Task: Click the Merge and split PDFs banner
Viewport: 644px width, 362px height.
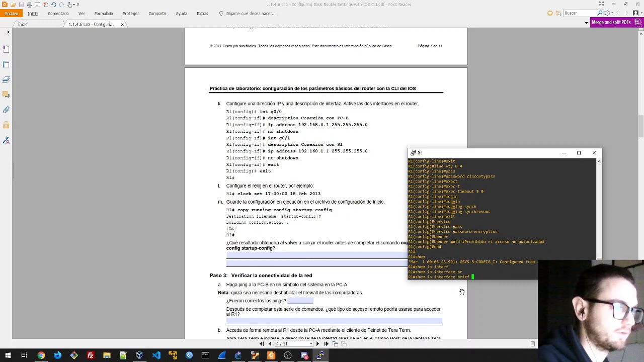Action: (618, 23)
